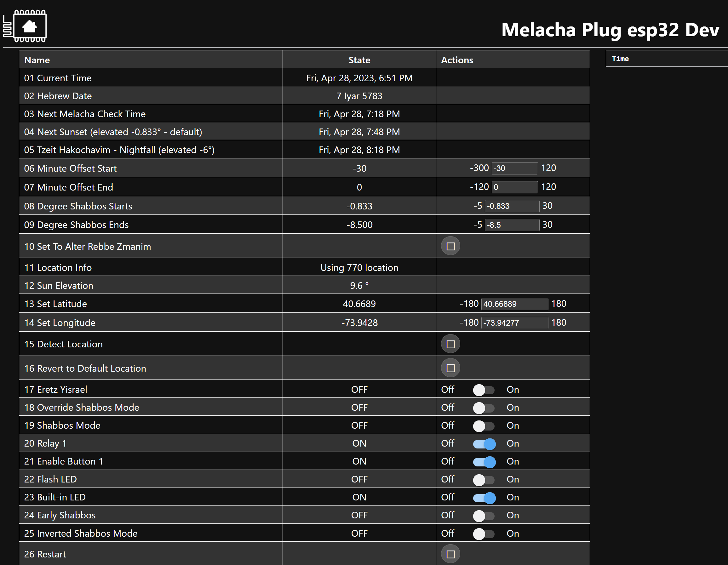Click the -8.500 Degree Shabbos Ends state
Viewport: 728px width, 565px height.
click(359, 225)
